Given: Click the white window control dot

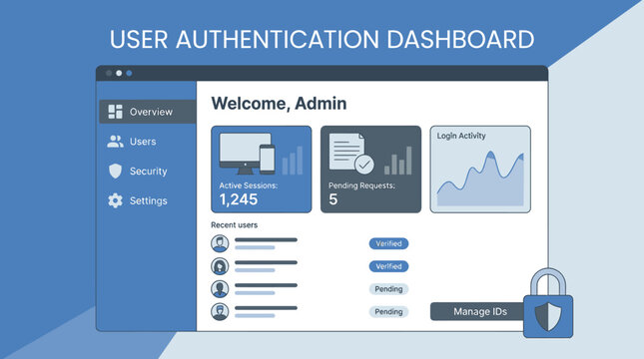Looking at the screenshot, I should tap(119, 73).
